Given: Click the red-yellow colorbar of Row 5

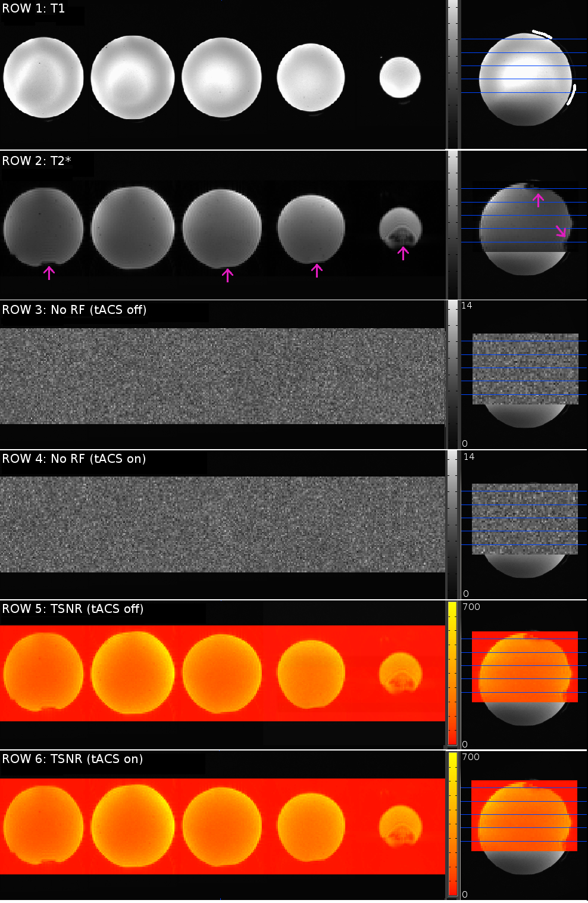Looking at the screenshot, I should point(452,673).
